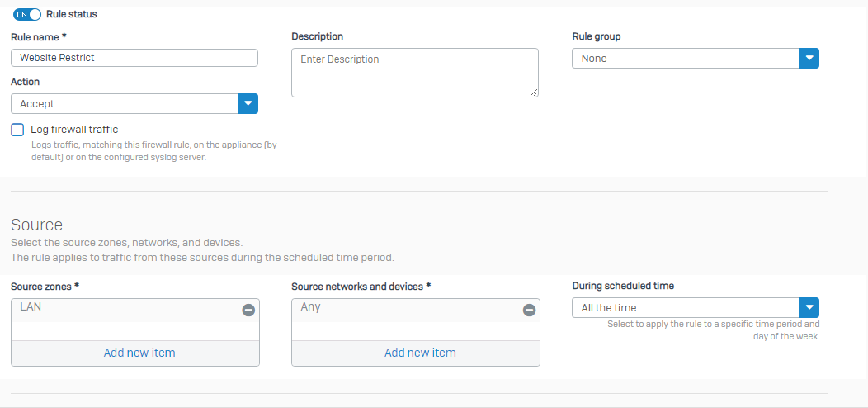The height and width of the screenshot is (408, 868).
Task: Open the Action dropdown showing Accept
Action: pos(134,104)
